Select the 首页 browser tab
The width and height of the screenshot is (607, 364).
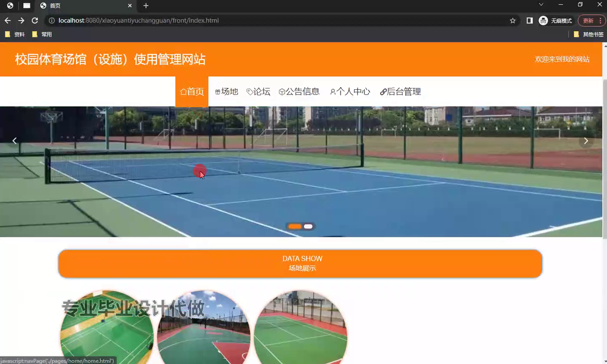coord(86,5)
